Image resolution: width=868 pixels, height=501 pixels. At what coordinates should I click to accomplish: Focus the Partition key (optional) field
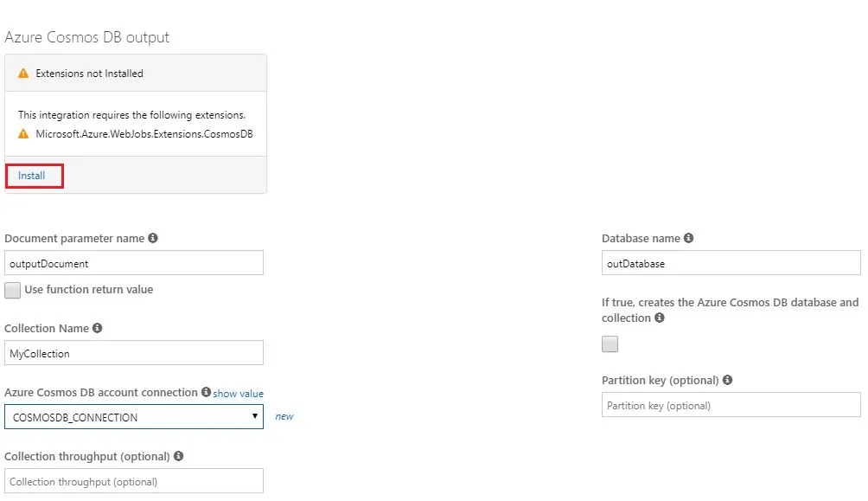731,405
